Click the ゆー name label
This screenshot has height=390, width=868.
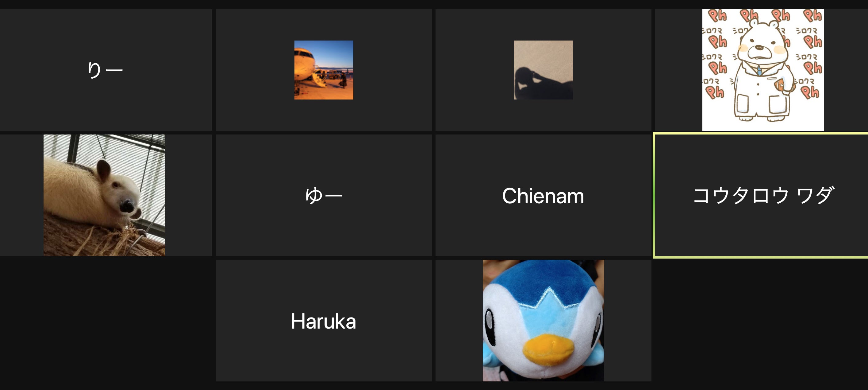(324, 195)
